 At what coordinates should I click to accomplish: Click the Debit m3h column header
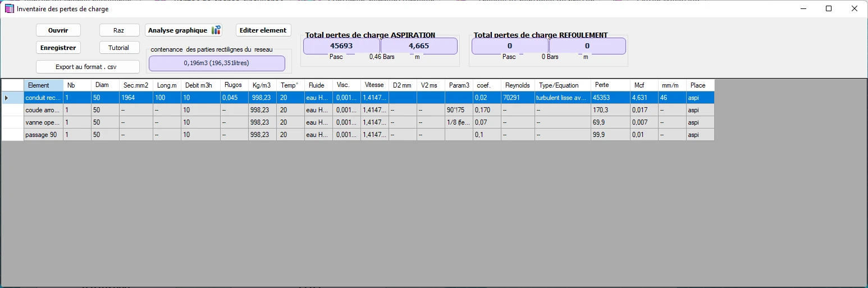click(200, 85)
